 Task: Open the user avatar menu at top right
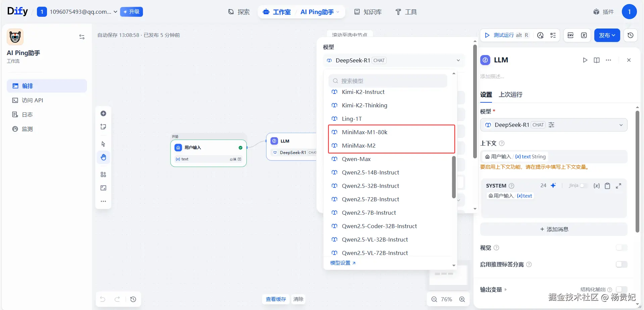(x=629, y=12)
